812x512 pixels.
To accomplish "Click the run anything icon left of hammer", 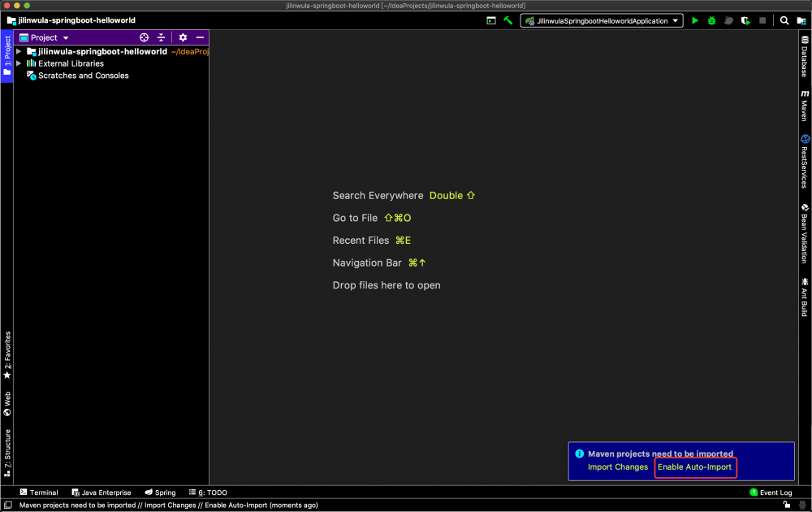I will (491, 21).
